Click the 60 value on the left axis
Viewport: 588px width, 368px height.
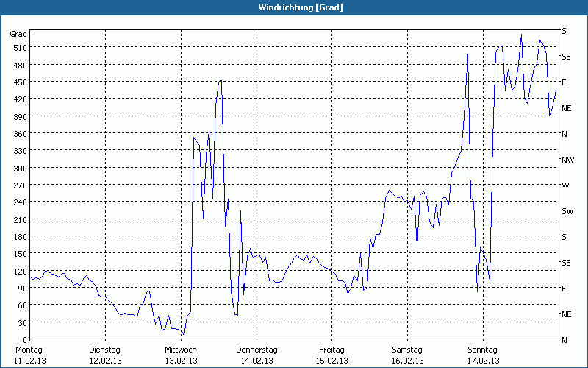coord(23,305)
